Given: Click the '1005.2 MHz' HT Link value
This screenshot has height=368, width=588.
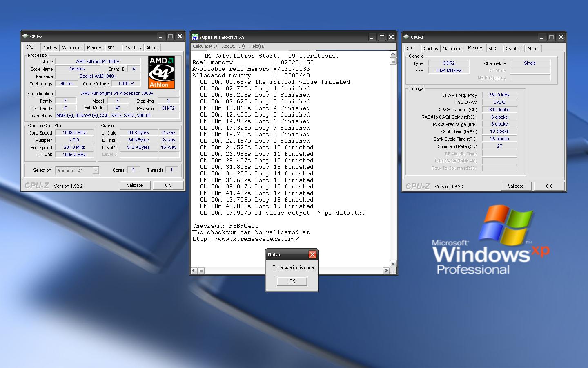Looking at the screenshot, I should 74,155.
